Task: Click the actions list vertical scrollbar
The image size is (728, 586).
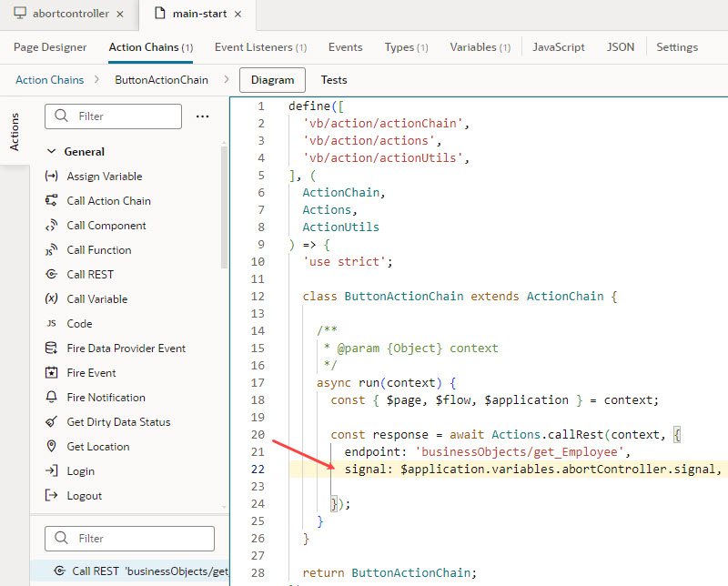Action: pyautogui.click(x=224, y=207)
